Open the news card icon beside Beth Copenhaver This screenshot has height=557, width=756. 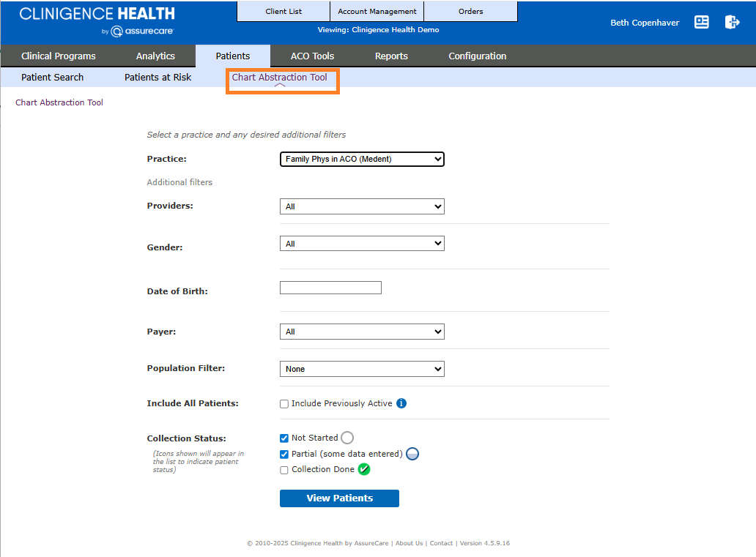701,22
